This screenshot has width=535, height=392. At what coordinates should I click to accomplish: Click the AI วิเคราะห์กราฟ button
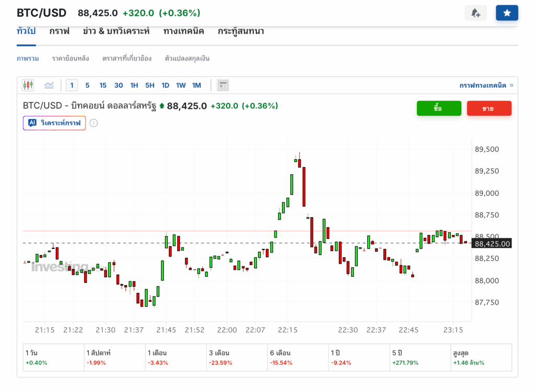[x=54, y=123]
